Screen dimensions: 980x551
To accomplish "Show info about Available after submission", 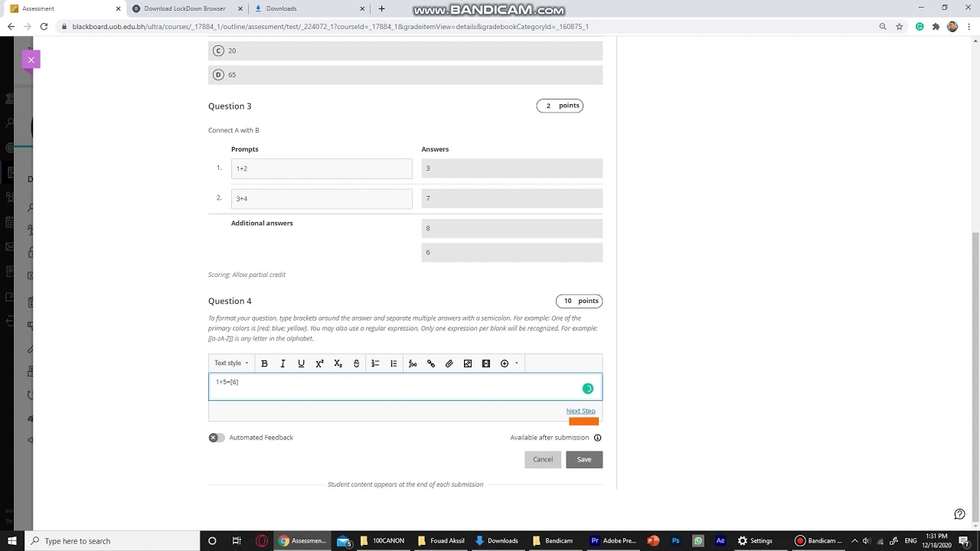I will 598,438.
